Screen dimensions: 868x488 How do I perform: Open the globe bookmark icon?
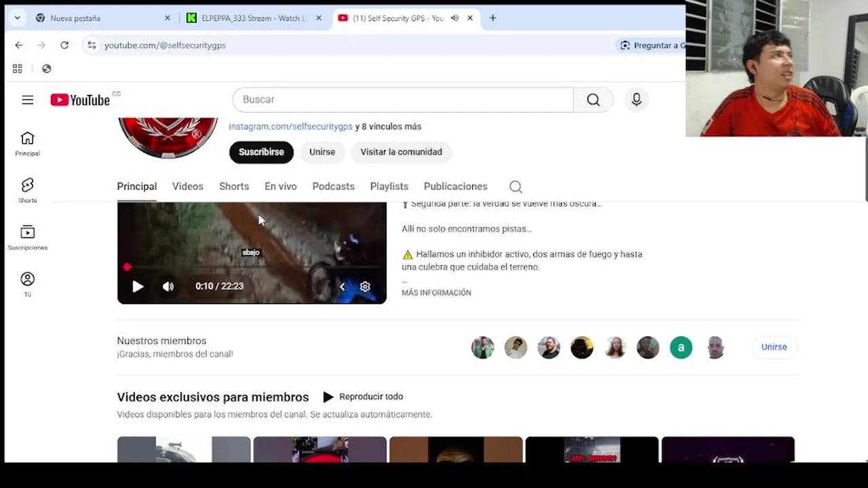click(46, 68)
